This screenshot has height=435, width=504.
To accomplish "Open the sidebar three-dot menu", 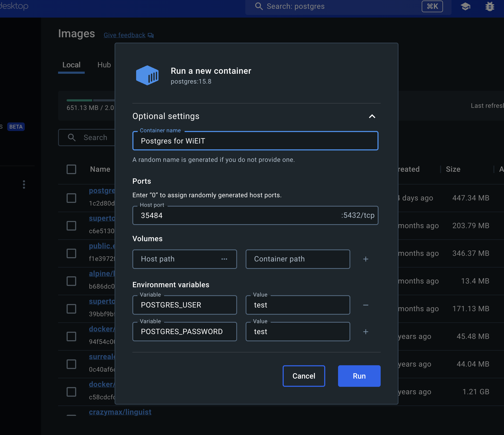I will point(24,184).
